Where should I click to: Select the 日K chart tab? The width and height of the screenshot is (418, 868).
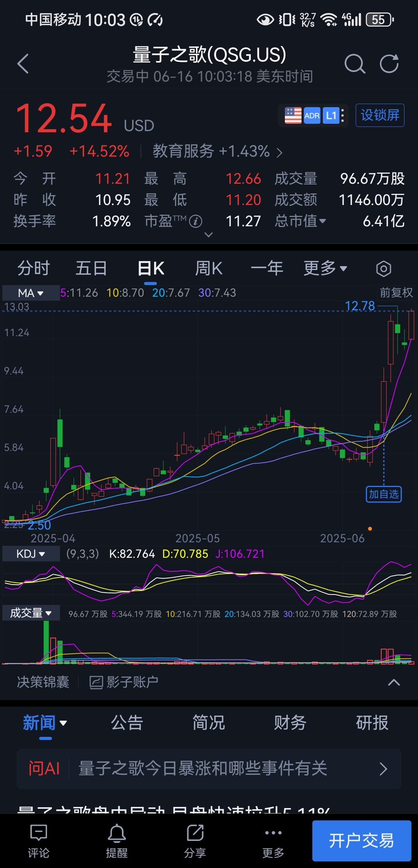coord(151,268)
